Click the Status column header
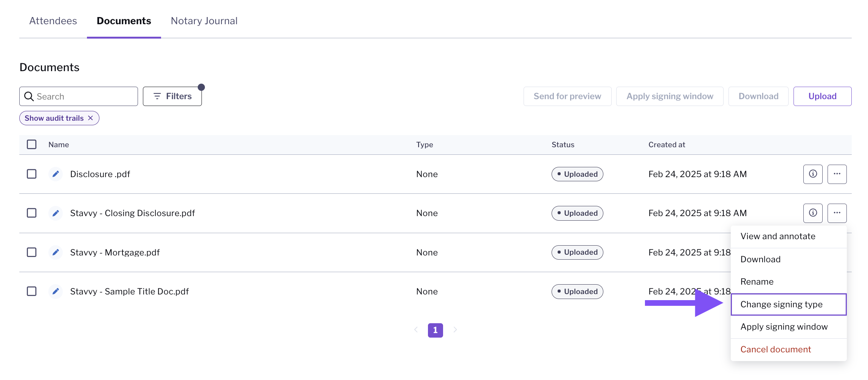Viewport: 868px width, 380px height. pyautogui.click(x=563, y=145)
